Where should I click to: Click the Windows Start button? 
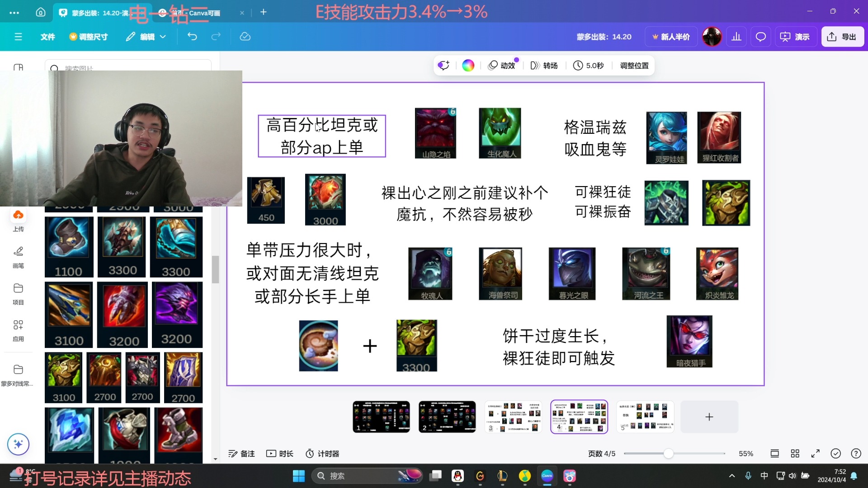pyautogui.click(x=299, y=476)
